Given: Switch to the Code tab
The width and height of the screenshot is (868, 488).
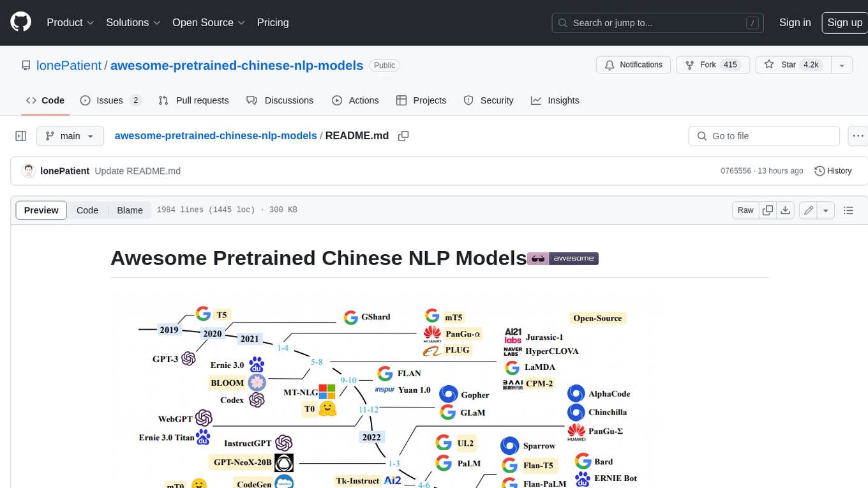Looking at the screenshot, I should pos(45,100).
